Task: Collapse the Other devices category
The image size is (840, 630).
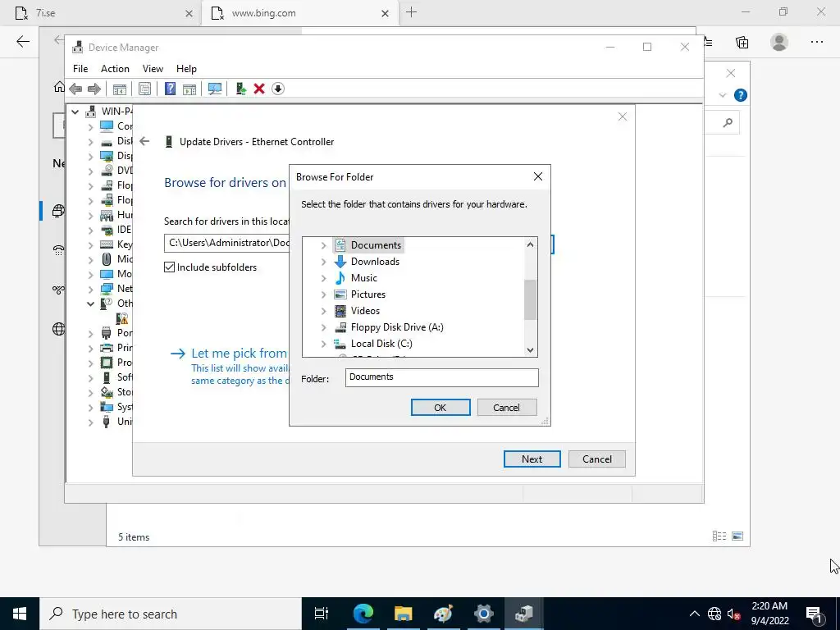Action: tap(90, 304)
